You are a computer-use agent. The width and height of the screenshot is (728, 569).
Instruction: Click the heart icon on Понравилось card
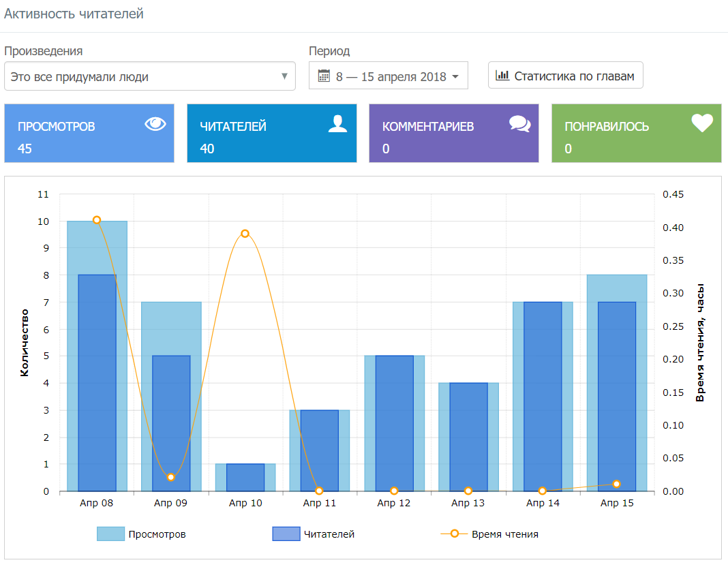(701, 123)
